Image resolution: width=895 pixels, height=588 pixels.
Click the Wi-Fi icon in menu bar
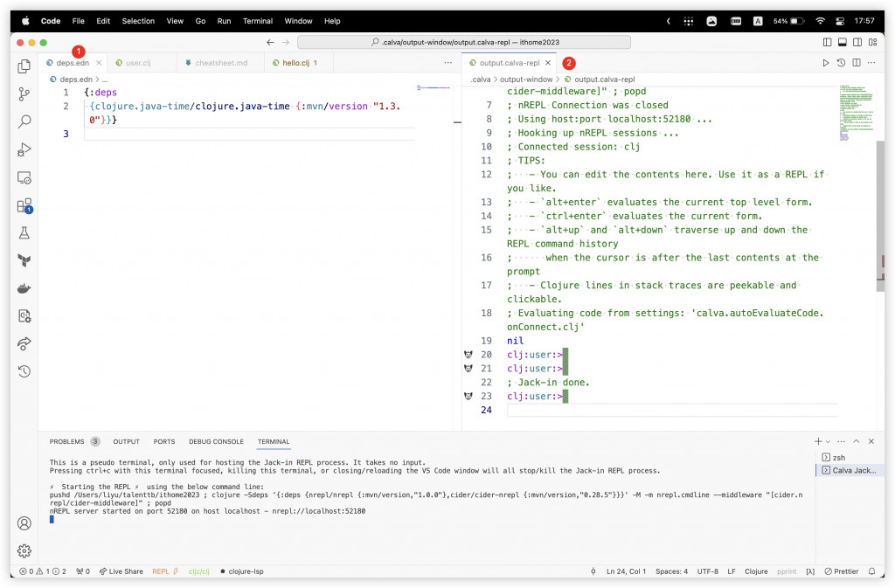pos(820,21)
